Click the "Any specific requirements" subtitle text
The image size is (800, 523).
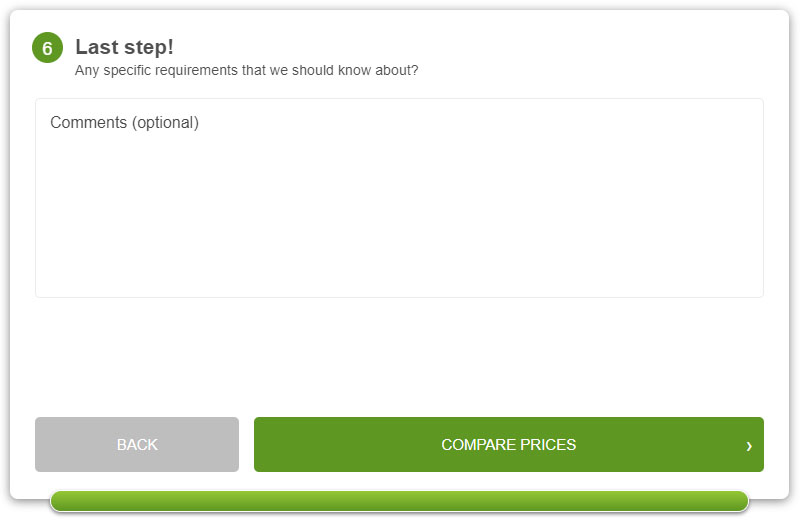point(246,70)
